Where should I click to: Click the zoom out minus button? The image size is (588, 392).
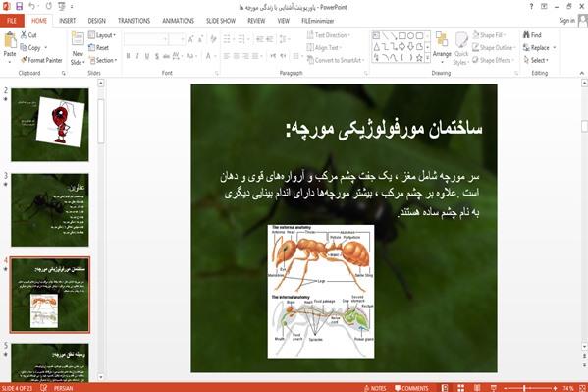(x=506, y=388)
